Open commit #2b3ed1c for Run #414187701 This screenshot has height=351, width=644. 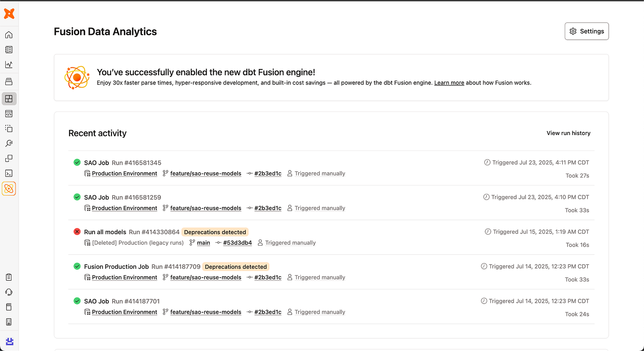click(268, 312)
